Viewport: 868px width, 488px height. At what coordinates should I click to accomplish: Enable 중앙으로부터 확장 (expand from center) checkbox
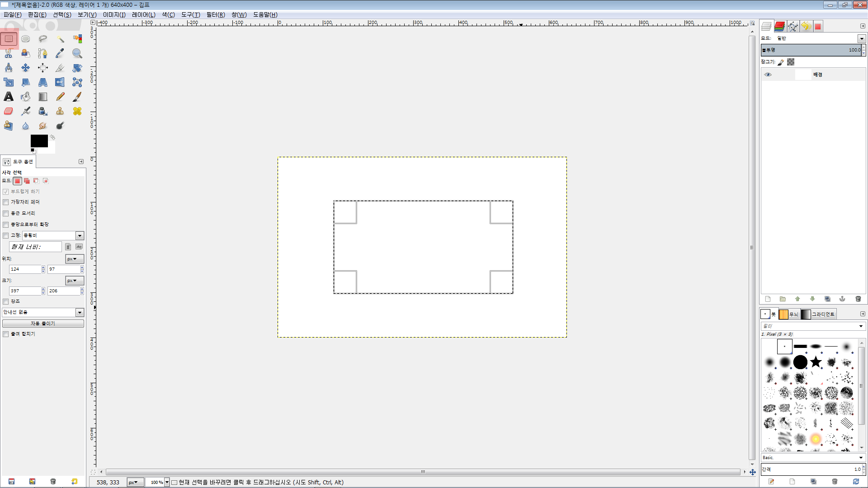tap(6, 225)
